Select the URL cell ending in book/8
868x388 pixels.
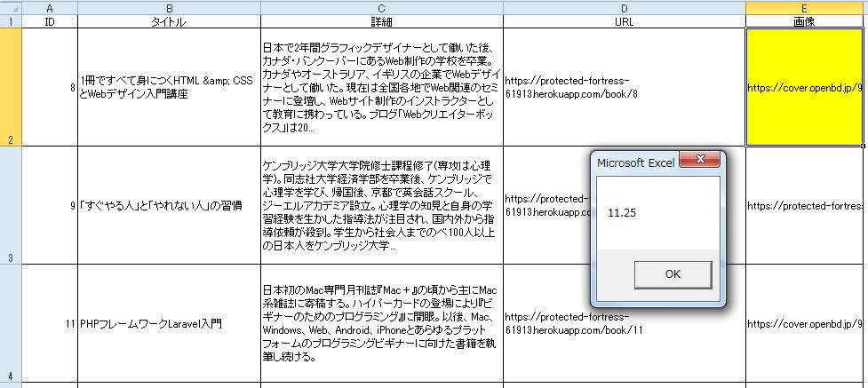click(625, 87)
